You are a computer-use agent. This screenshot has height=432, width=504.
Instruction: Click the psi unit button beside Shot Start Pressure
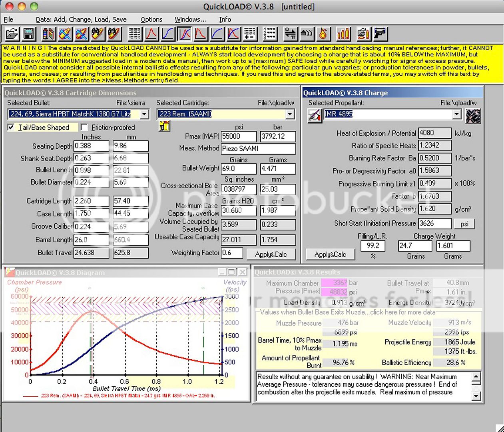pyautogui.click(x=464, y=224)
